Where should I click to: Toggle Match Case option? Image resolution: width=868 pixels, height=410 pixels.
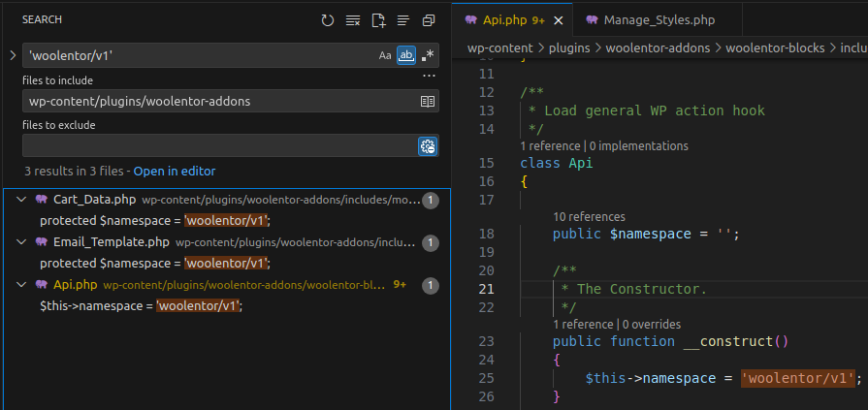pyautogui.click(x=385, y=56)
